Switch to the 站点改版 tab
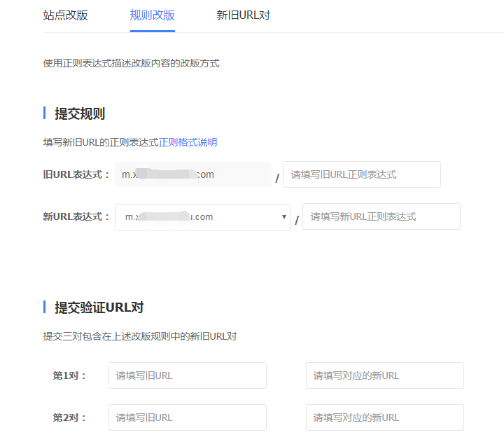The image size is (504, 442). click(x=66, y=15)
